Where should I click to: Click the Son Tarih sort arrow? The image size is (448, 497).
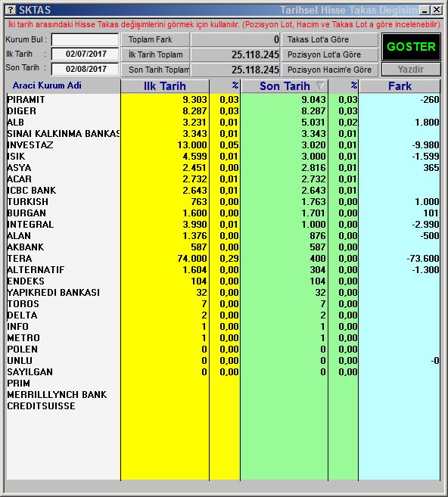click(x=320, y=86)
